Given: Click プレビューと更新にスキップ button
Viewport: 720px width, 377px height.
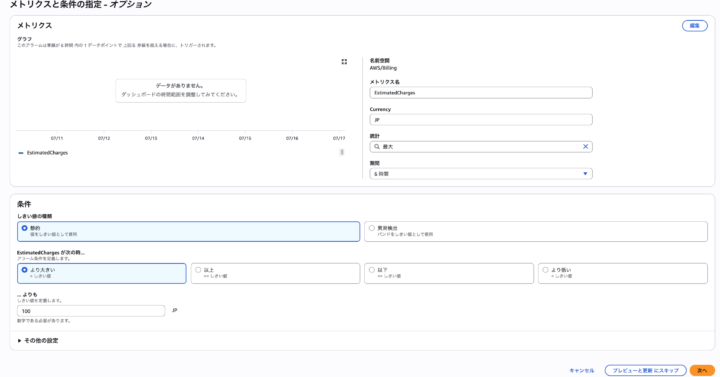Looking at the screenshot, I should tap(646, 371).
